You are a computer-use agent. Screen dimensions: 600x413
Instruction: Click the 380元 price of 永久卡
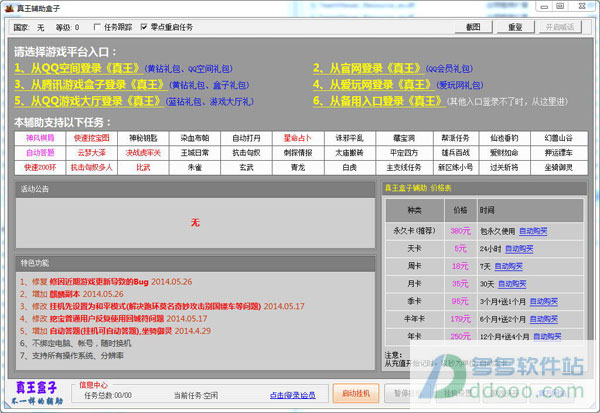pos(460,231)
